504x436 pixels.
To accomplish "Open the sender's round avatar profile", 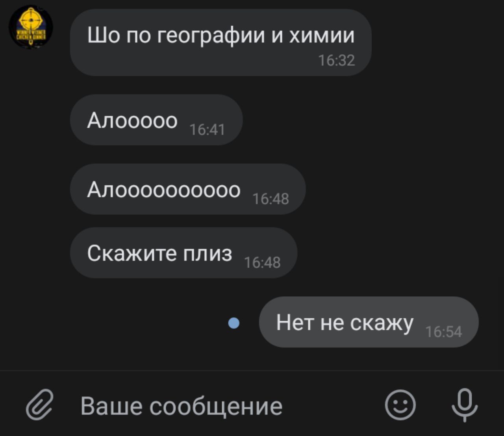I will (x=31, y=27).
